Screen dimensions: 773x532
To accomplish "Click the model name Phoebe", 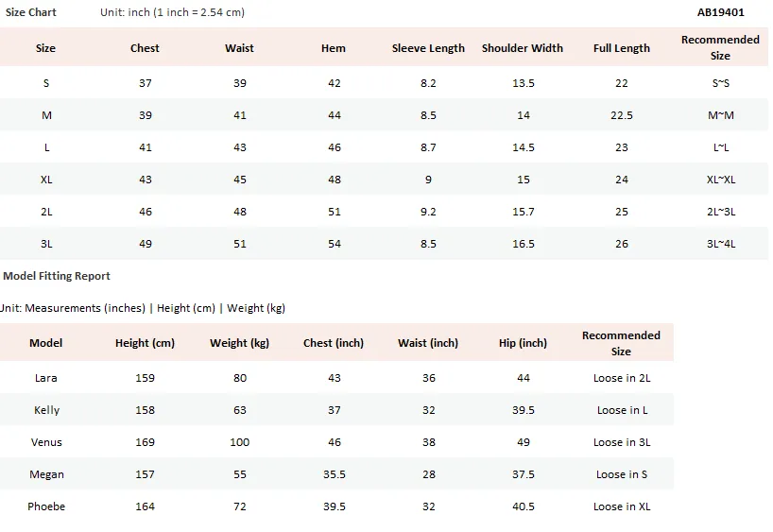I will click(46, 506).
